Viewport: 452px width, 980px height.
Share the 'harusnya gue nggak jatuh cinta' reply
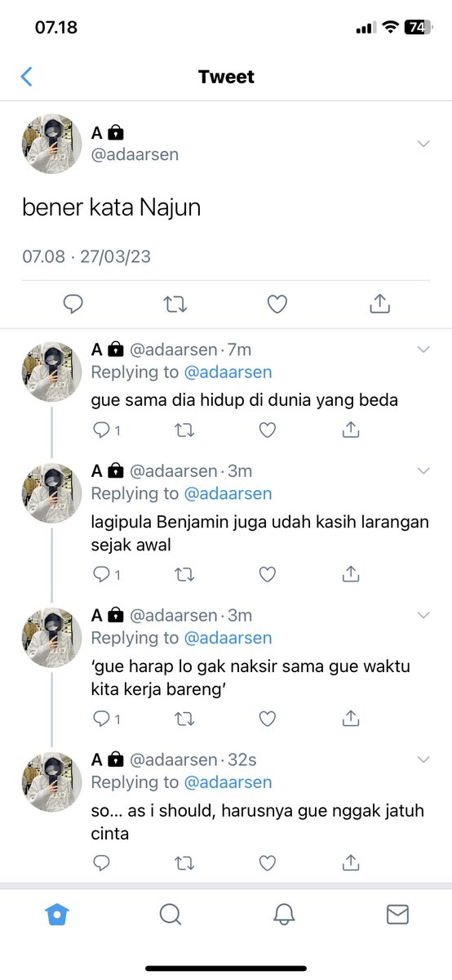click(351, 862)
